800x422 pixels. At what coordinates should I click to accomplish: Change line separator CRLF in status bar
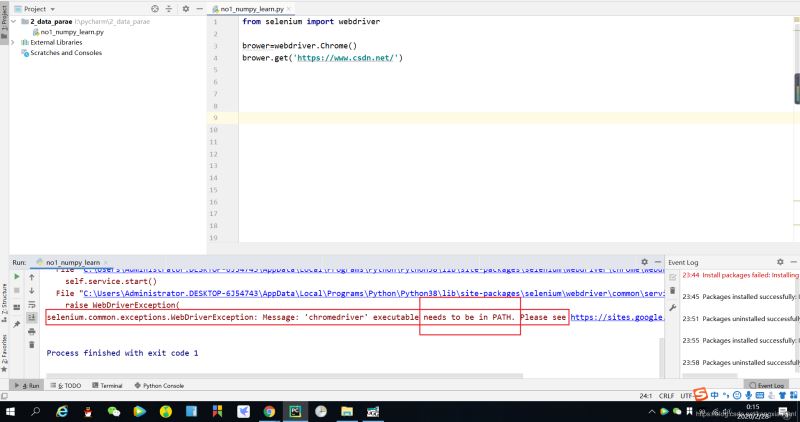[666, 396]
